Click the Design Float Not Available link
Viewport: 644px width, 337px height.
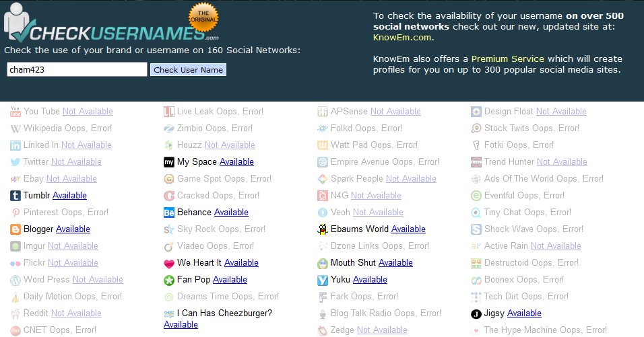(561, 112)
